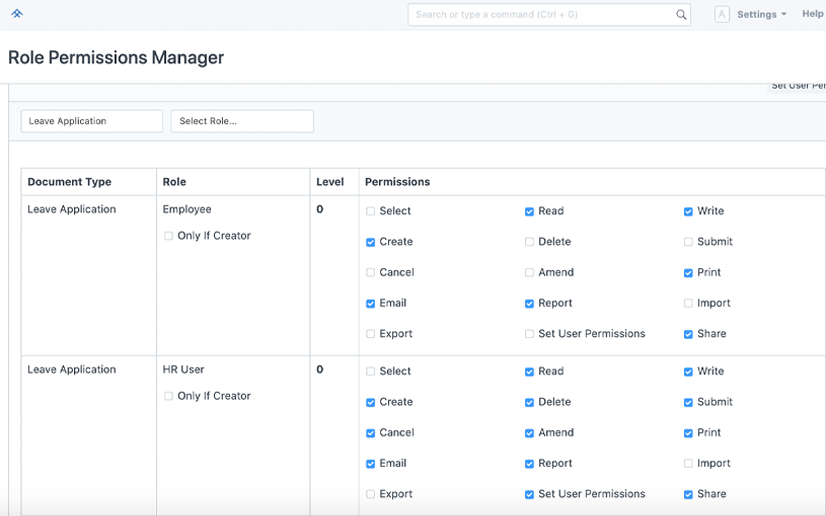Click the search command input field
The width and height of the screenshot is (826, 516).
pyautogui.click(x=540, y=15)
